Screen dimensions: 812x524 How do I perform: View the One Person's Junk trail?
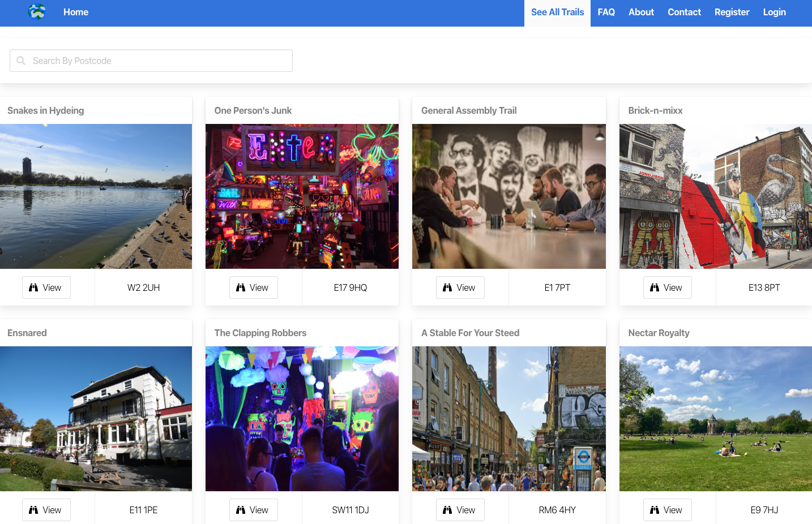pyautogui.click(x=254, y=287)
